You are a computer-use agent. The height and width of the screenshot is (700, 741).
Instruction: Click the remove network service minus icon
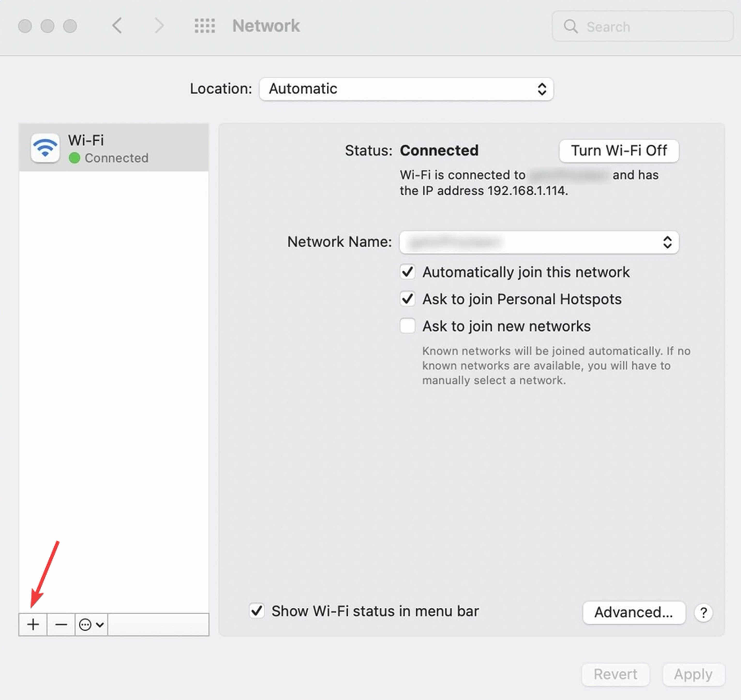tap(61, 625)
